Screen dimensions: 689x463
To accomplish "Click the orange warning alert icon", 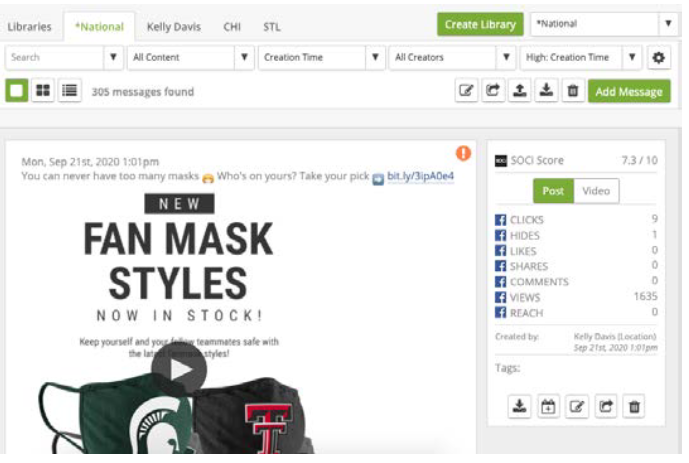I will (463, 153).
